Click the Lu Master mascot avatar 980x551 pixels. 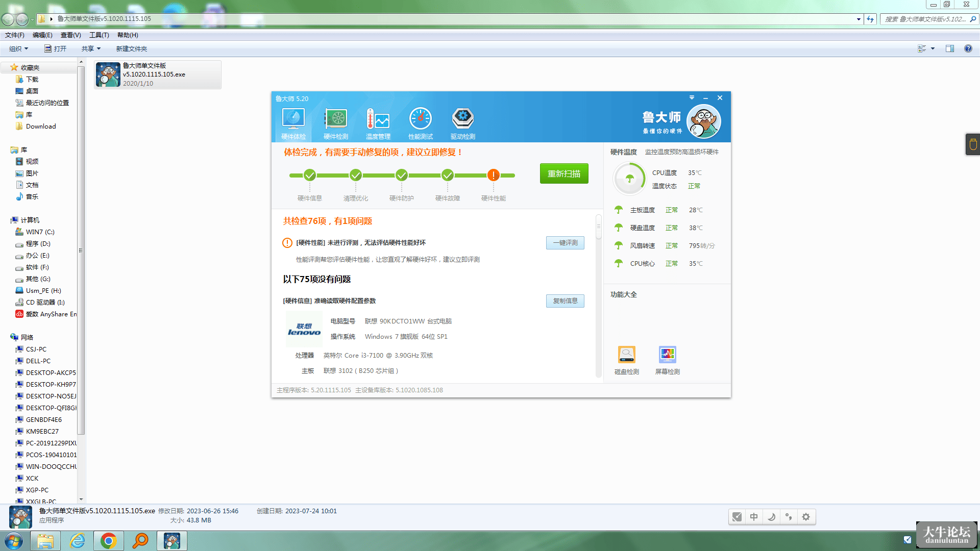pos(704,121)
